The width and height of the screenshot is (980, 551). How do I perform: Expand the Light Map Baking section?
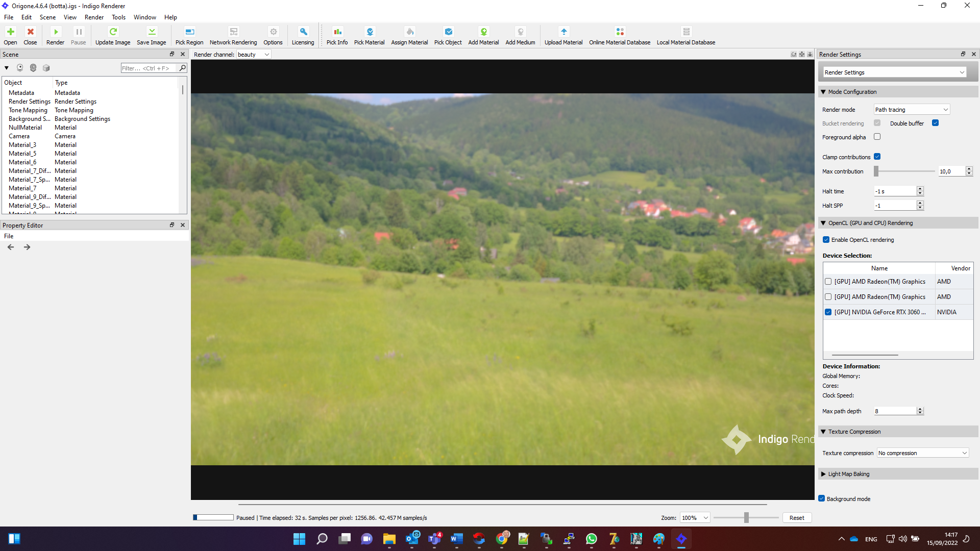pos(848,474)
